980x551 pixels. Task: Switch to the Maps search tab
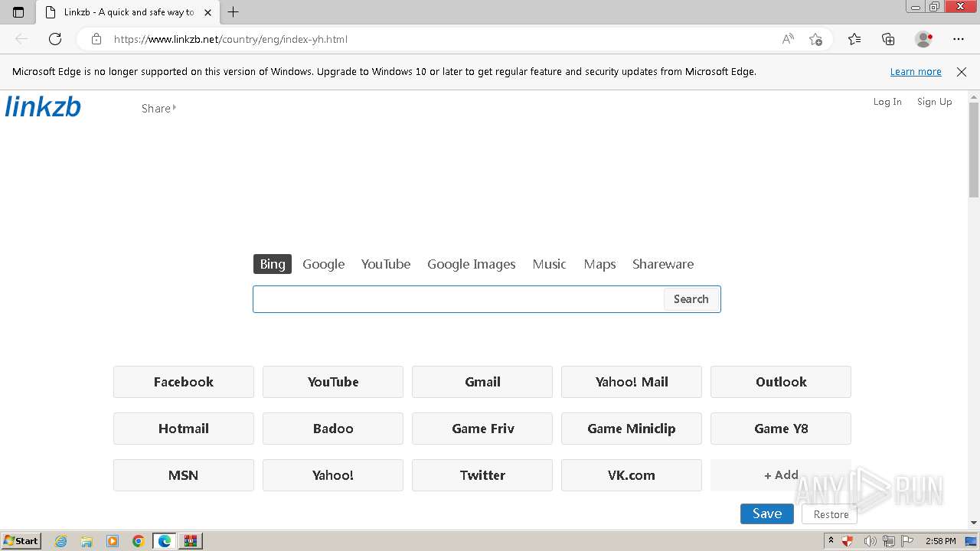click(x=599, y=264)
